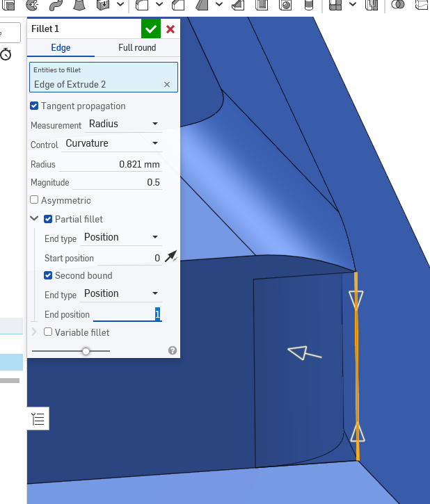Image resolution: width=430 pixels, height=504 pixels.
Task: Collapse the Partial fillet section chevron
Action: 34,219
